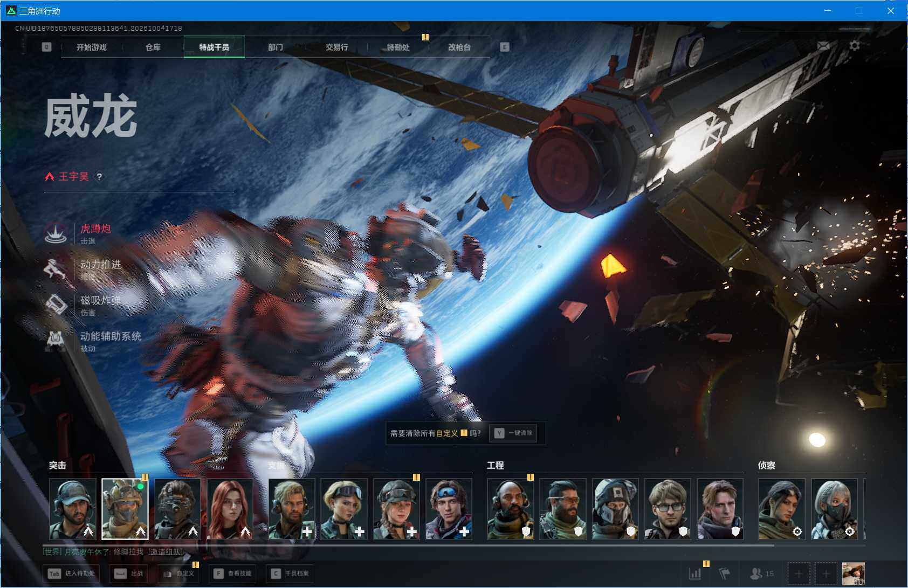Open the settings gear icon
908x588 pixels.
[x=855, y=46]
